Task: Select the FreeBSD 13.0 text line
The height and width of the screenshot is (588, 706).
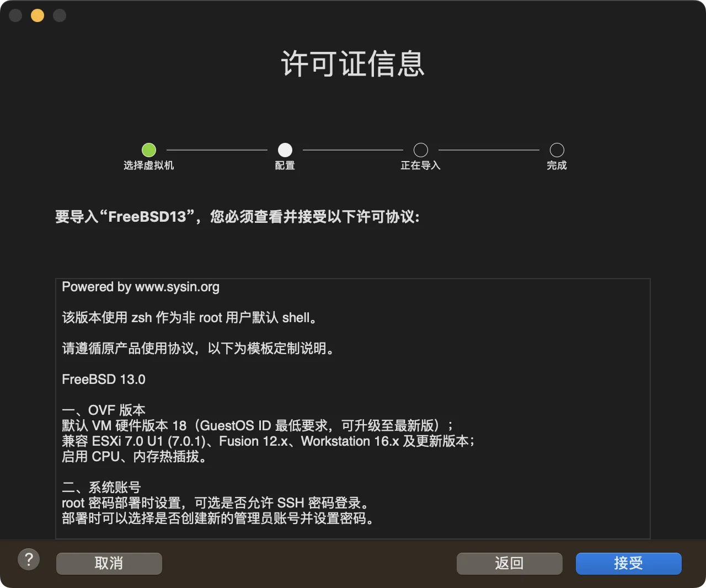Action: (x=104, y=379)
